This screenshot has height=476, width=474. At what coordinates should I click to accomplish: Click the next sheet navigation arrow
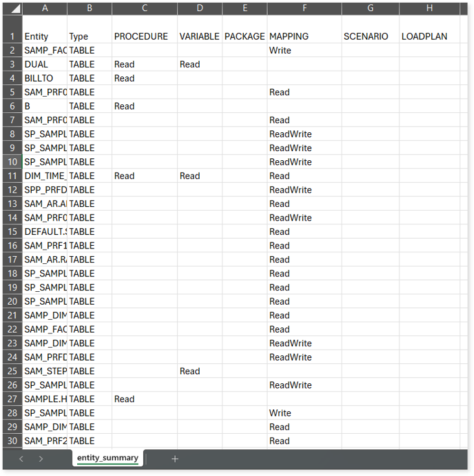tap(41, 458)
